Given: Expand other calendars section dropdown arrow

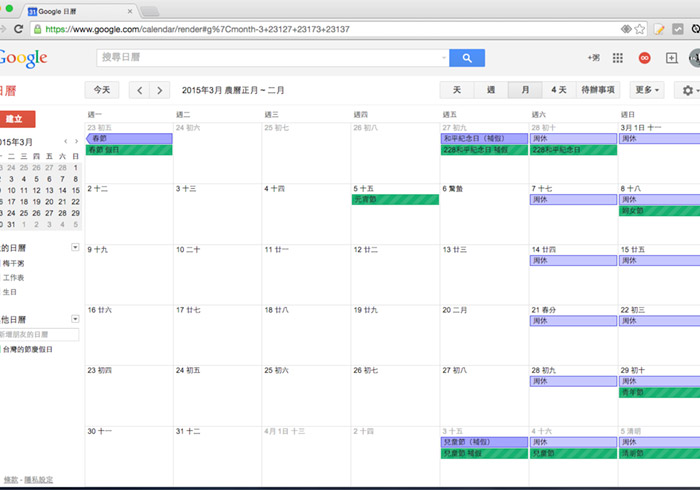Looking at the screenshot, I should [75, 319].
